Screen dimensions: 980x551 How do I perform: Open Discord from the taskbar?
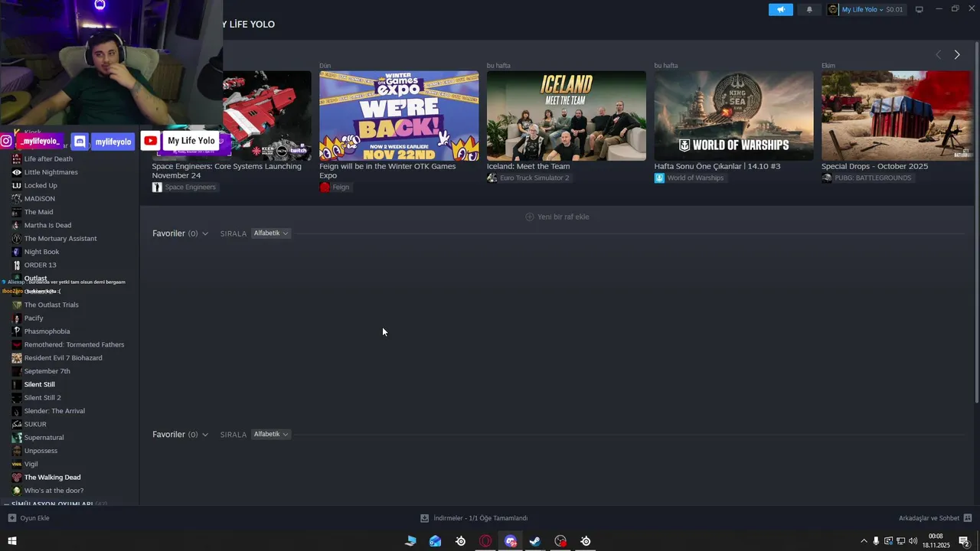pyautogui.click(x=511, y=541)
